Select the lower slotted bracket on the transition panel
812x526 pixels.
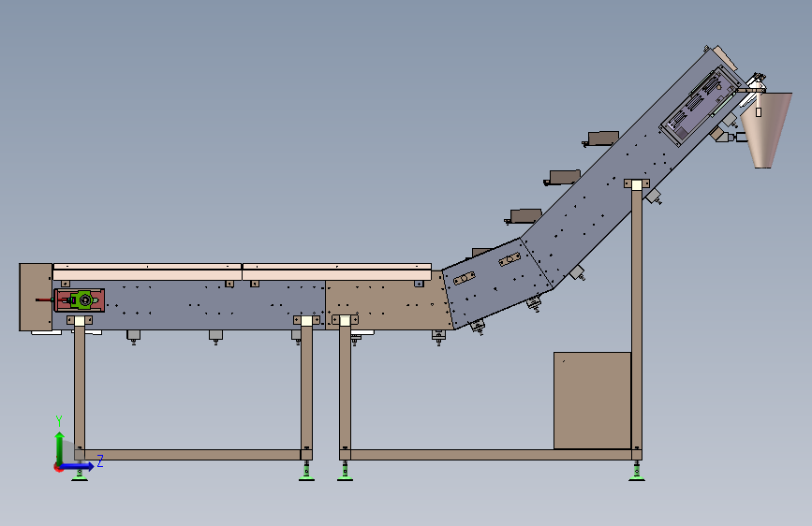(465, 279)
